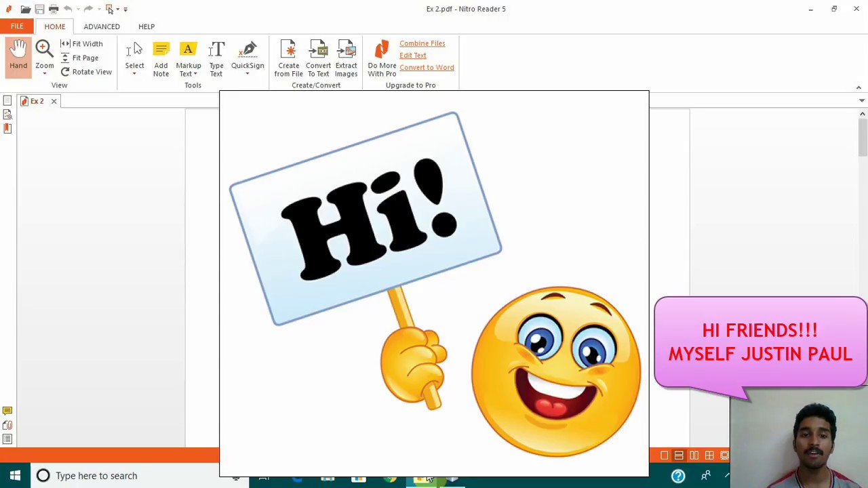The width and height of the screenshot is (868, 488).
Task: Click the Print quick access icon
Action: pos(54,9)
